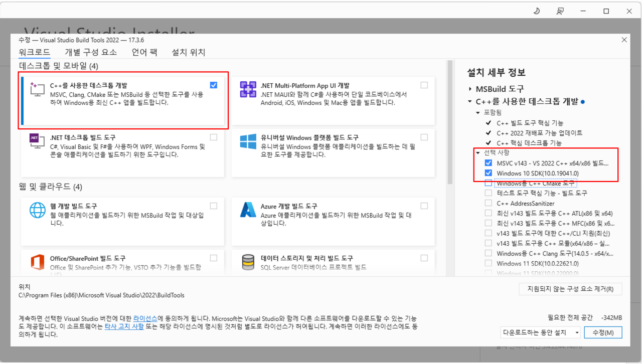The width and height of the screenshot is (642, 364).
Task: Check the Azure 개발 빌드 도구 checkbox
Action: (424, 206)
